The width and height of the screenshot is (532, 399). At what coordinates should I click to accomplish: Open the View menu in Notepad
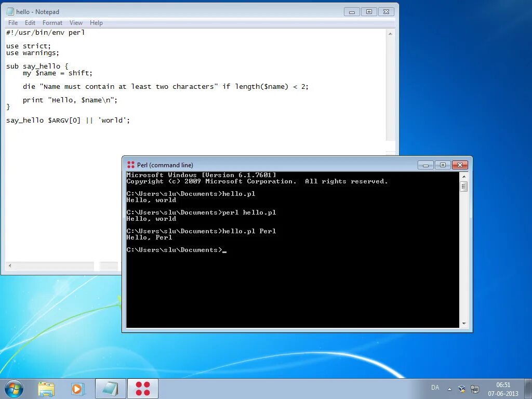click(76, 23)
